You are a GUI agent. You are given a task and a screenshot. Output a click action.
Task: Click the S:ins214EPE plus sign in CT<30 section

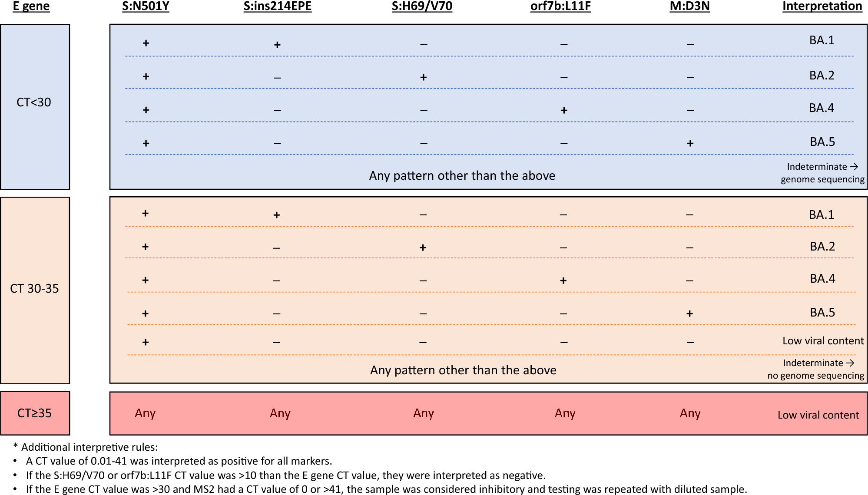point(277,45)
